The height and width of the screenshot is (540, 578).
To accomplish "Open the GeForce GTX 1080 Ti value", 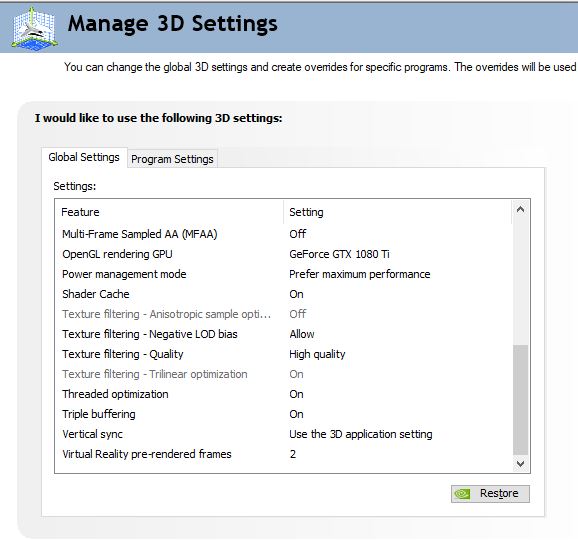I will (339, 254).
